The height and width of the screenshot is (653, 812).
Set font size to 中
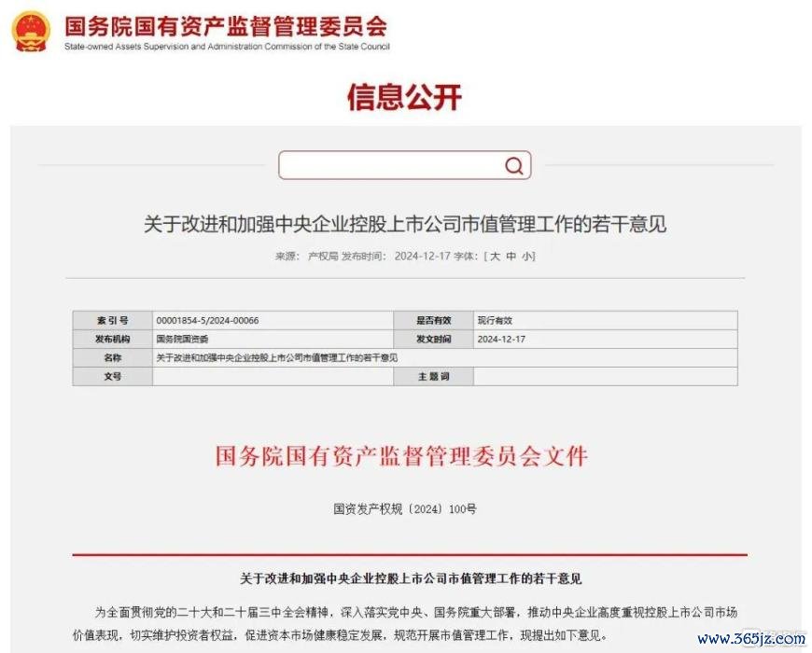[511, 257]
